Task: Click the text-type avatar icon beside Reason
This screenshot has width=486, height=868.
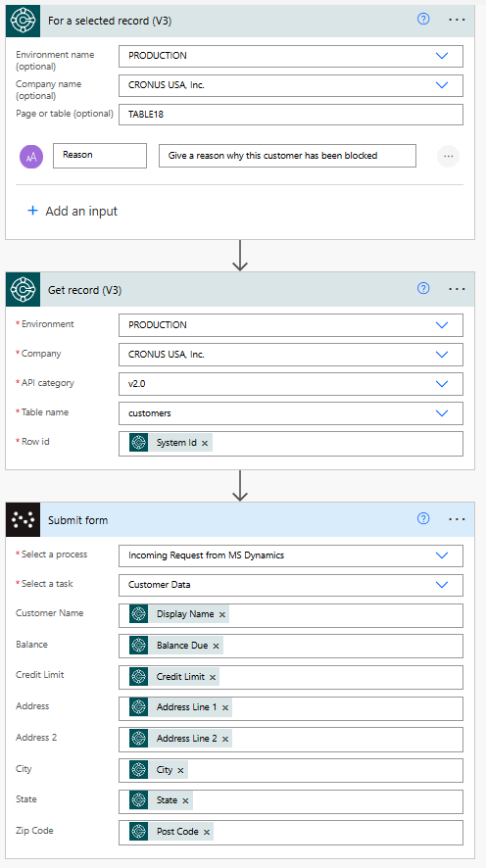Action: click(31, 157)
